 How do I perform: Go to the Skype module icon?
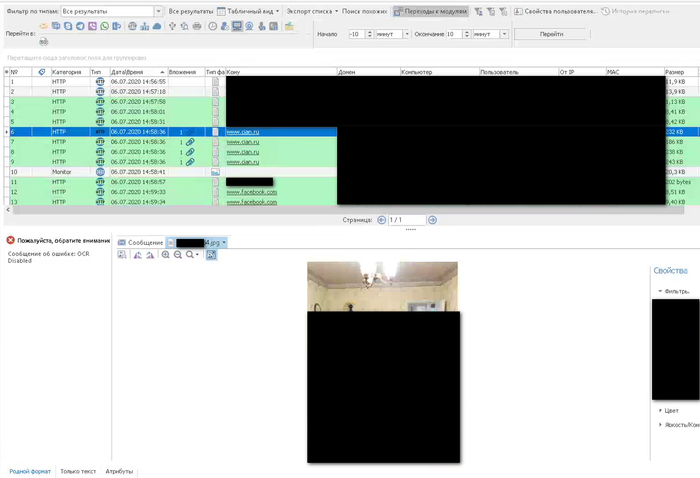(68, 26)
